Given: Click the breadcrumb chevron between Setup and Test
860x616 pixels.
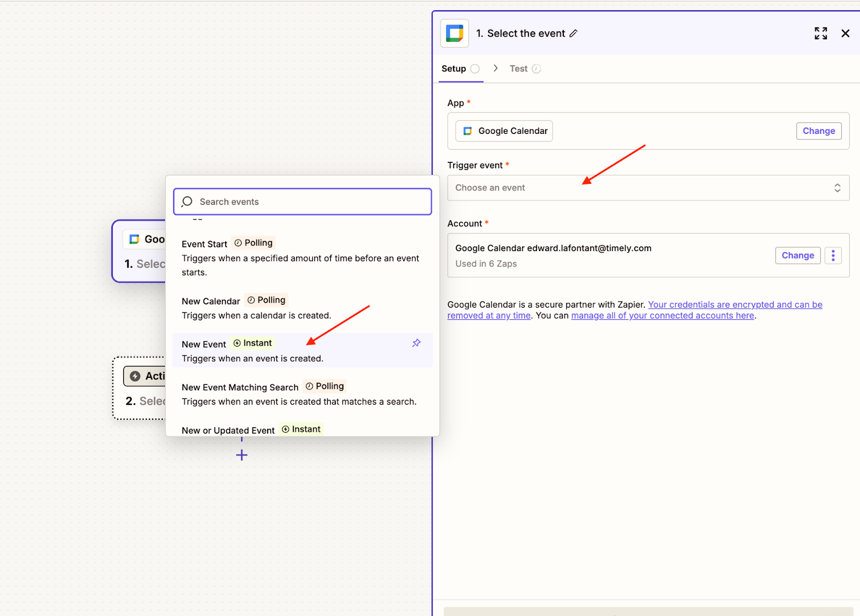Looking at the screenshot, I should tap(496, 68).
